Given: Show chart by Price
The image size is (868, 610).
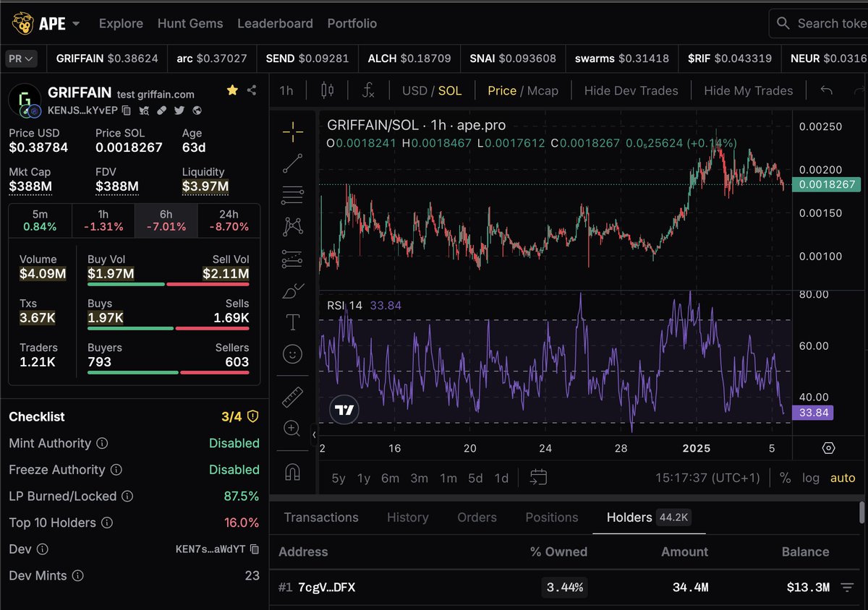Looking at the screenshot, I should 502,90.
